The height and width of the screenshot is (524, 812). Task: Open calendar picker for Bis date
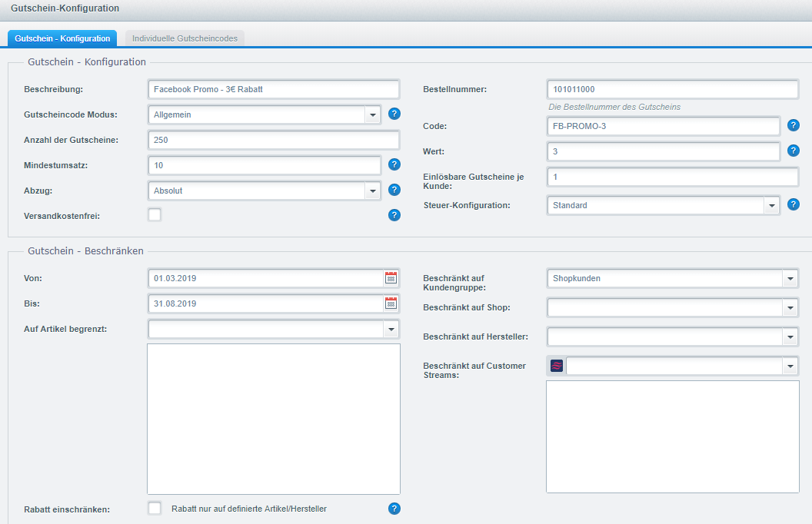391,303
